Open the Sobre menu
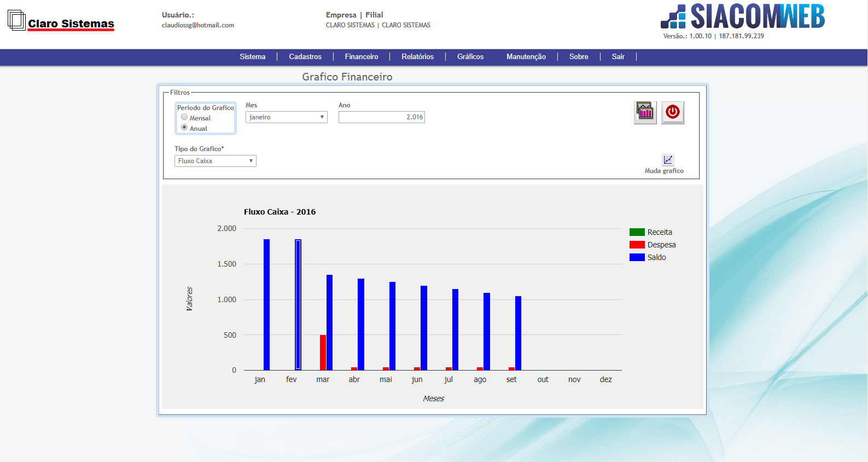 (x=579, y=57)
